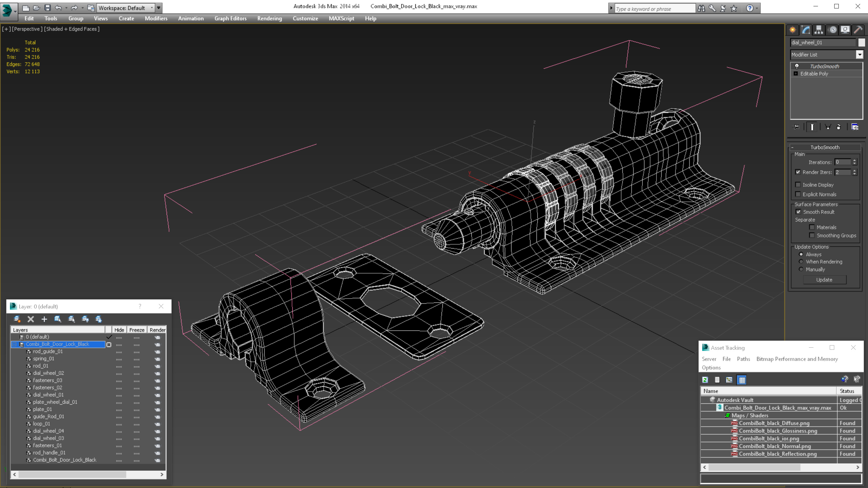Select the When Rendering update option
Viewport: 868px width, 488px height.
801,262
